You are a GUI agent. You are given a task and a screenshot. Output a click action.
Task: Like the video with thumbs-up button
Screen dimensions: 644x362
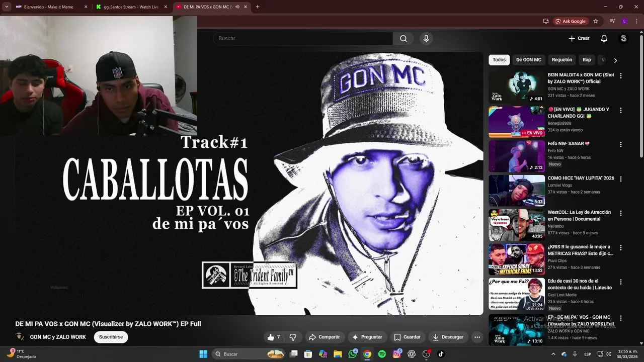click(x=274, y=337)
